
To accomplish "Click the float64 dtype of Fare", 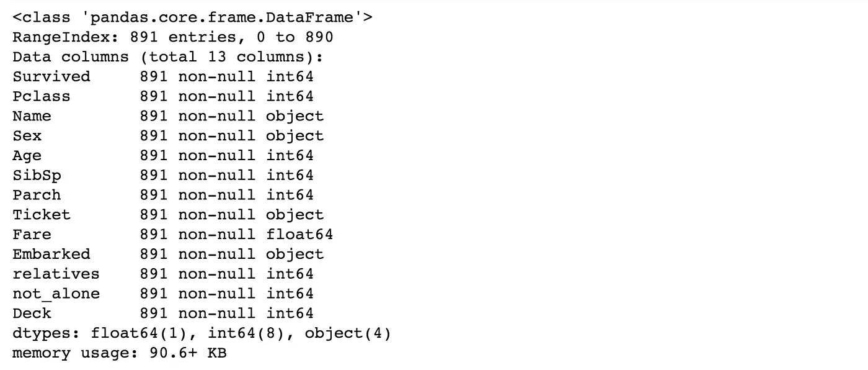I will (299, 235).
